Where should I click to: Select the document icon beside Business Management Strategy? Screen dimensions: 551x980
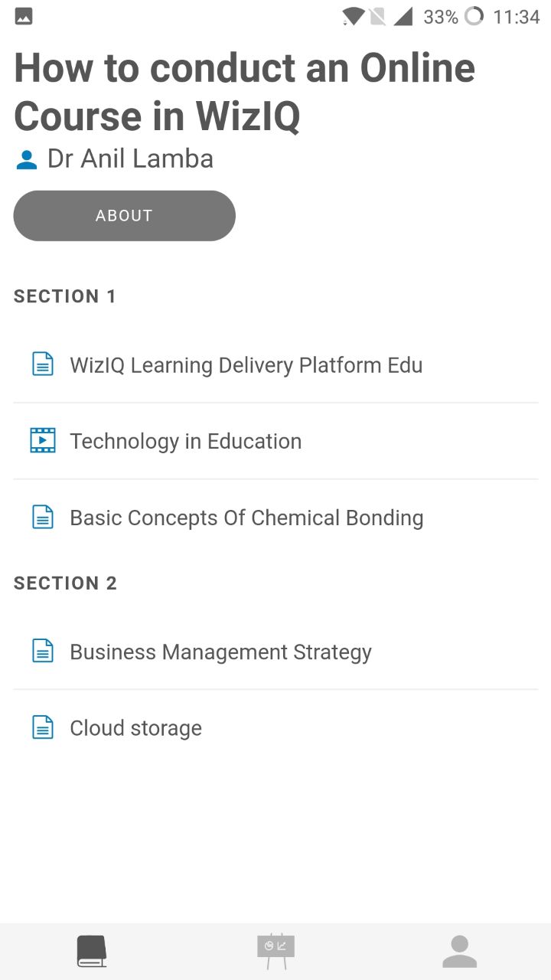[42, 651]
